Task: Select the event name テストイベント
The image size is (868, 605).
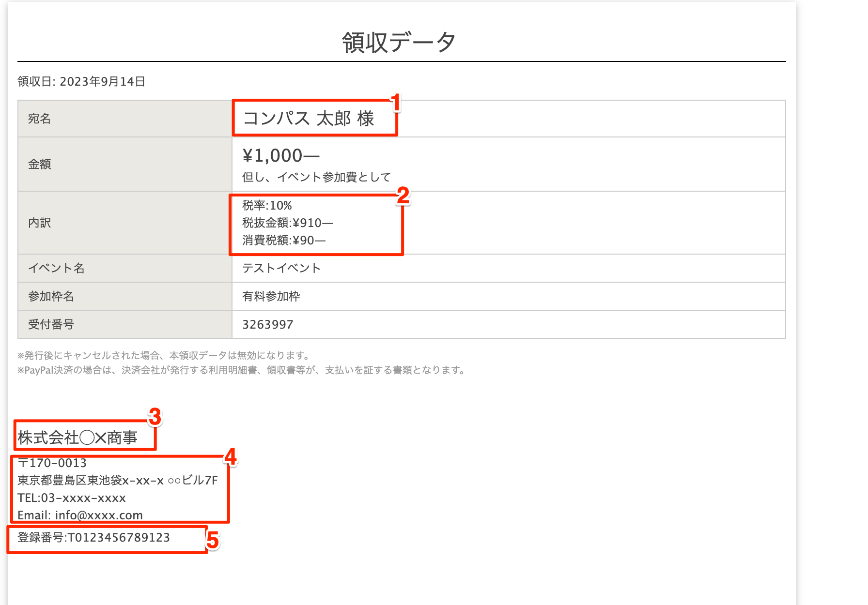Action: pyautogui.click(x=281, y=268)
